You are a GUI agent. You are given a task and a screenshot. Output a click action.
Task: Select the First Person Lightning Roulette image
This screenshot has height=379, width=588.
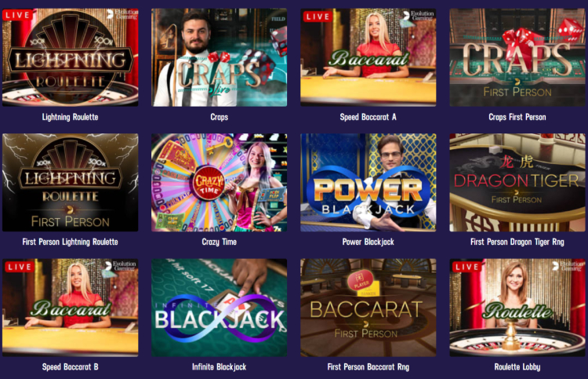coord(70,182)
